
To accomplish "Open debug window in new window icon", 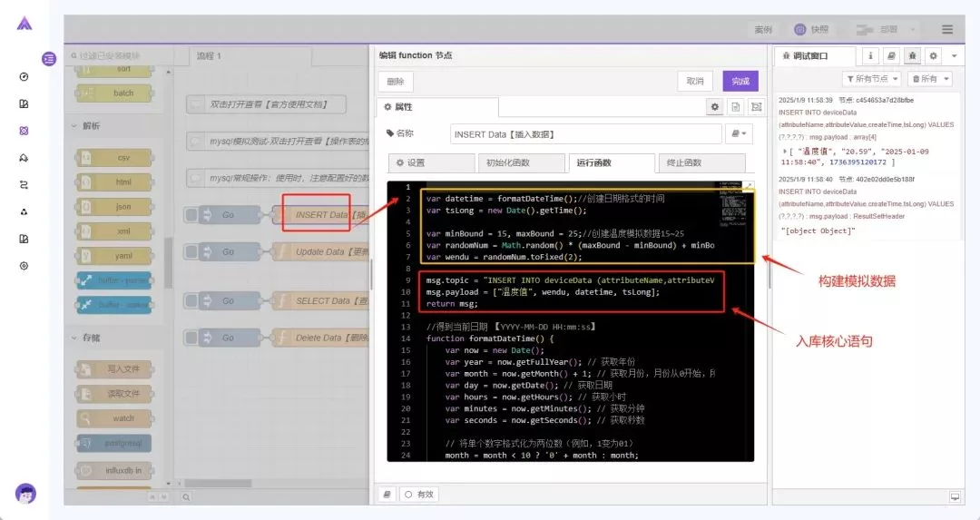I will (955, 496).
